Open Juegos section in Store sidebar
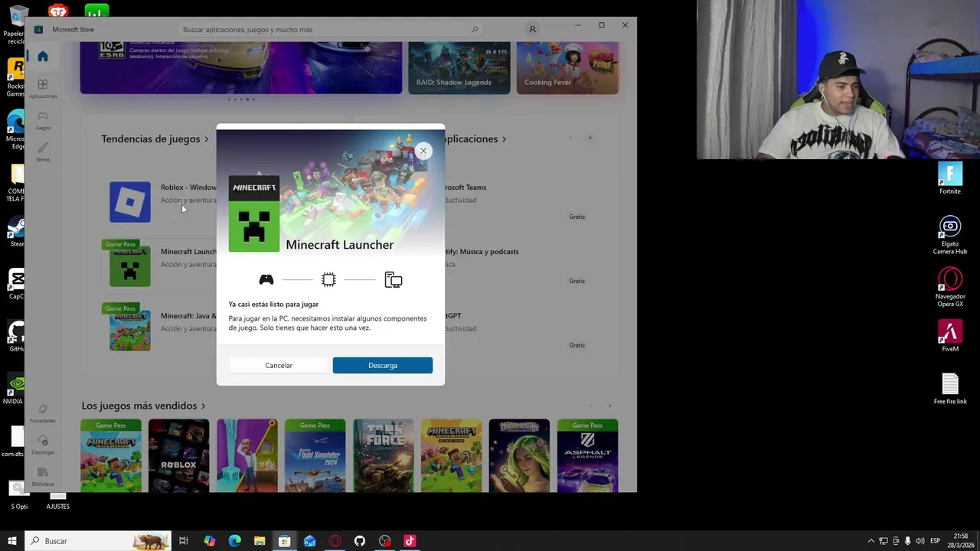 (x=43, y=120)
